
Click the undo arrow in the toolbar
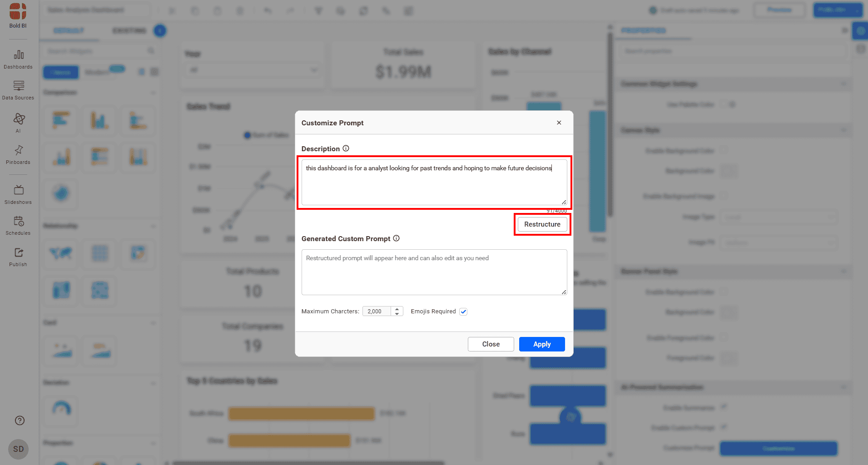(x=268, y=10)
